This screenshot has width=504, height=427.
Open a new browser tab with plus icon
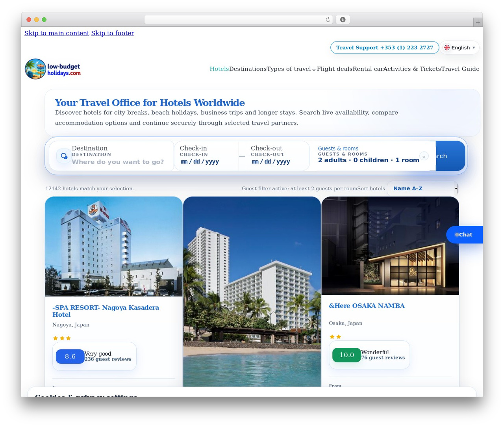478,22
